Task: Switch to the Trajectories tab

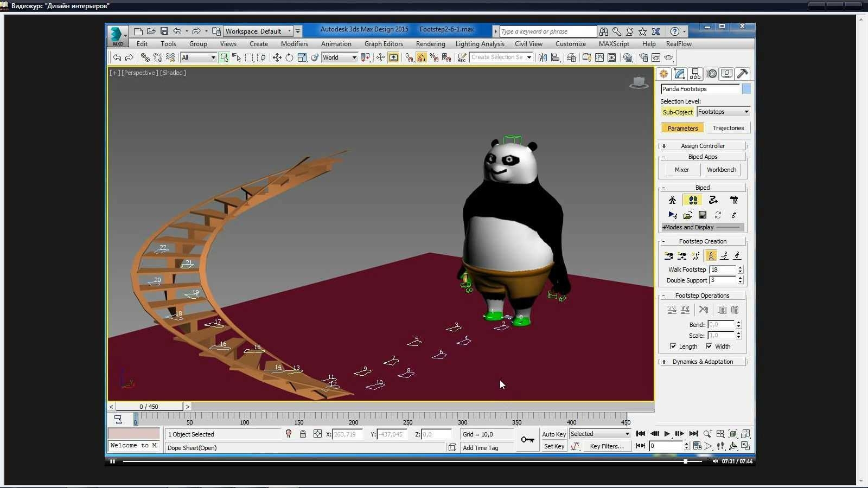Action: (x=728, y=128)
